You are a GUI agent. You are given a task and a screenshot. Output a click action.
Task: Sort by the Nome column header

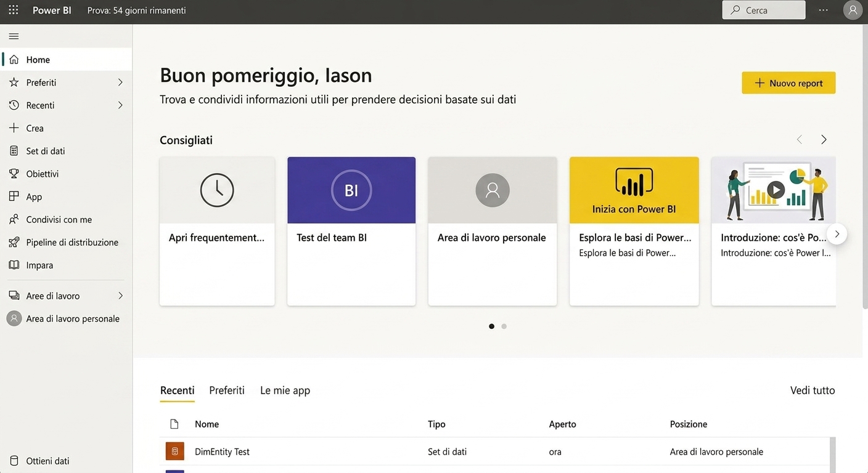(x=207, y=424)
